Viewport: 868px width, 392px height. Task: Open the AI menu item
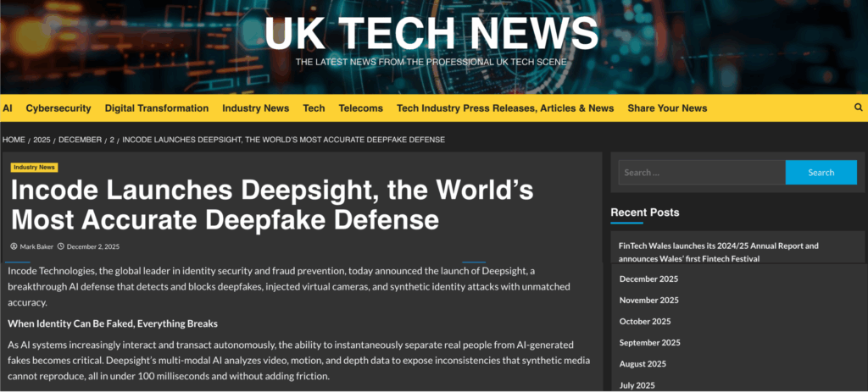(7, 108)
